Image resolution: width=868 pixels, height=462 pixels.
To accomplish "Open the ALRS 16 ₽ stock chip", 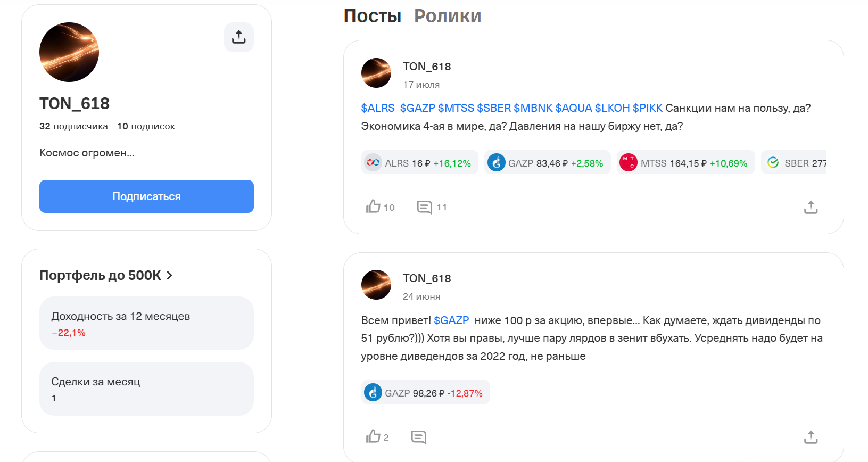I will [x=420, y=162].
